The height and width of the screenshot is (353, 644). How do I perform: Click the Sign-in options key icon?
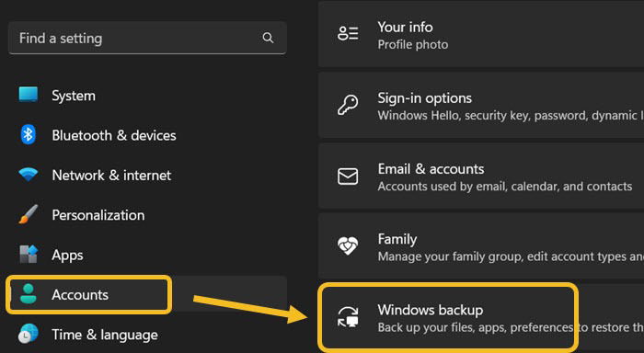click(x=348, y=106)
